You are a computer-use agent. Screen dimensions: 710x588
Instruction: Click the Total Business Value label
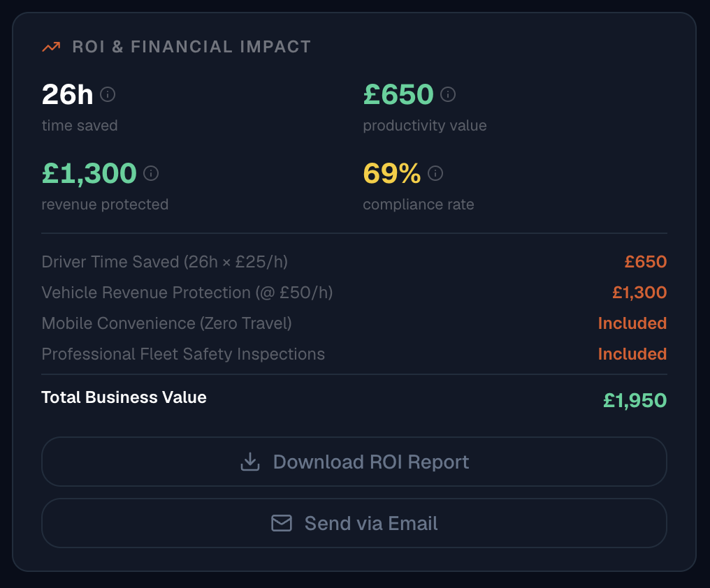[124, 397]
